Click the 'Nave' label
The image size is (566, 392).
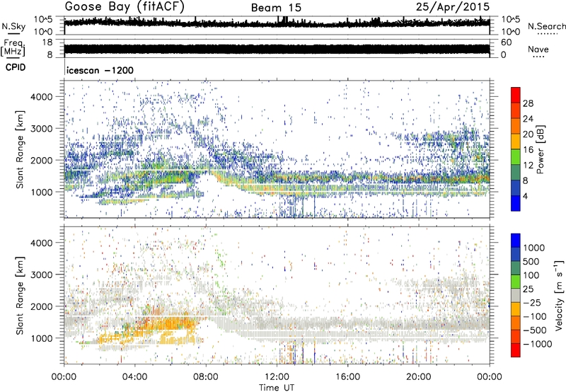point(538,50)
